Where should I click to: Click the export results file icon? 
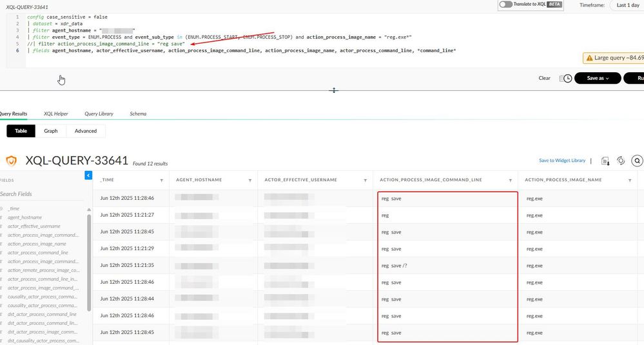coord(605,161)
